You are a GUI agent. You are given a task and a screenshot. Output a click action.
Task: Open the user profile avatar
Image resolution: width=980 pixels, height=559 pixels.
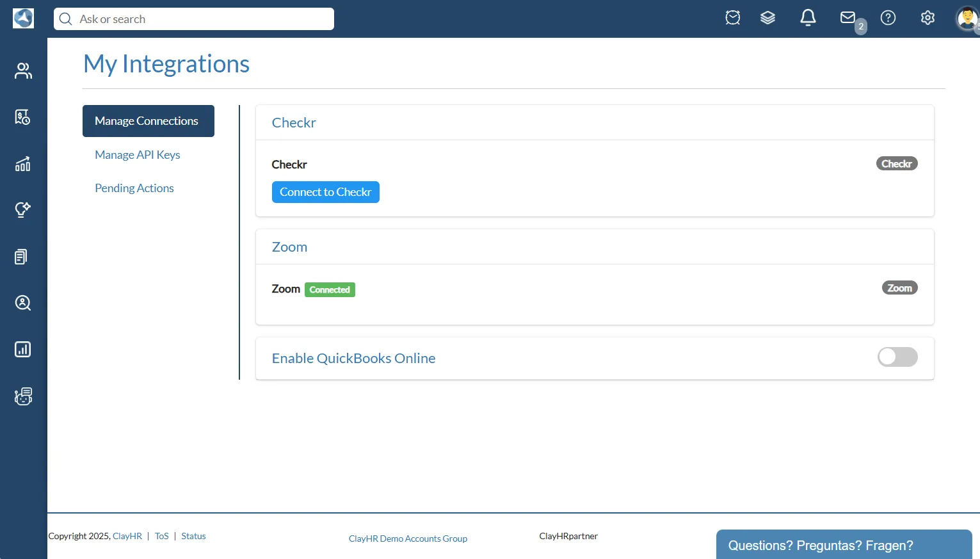(967, 18)
